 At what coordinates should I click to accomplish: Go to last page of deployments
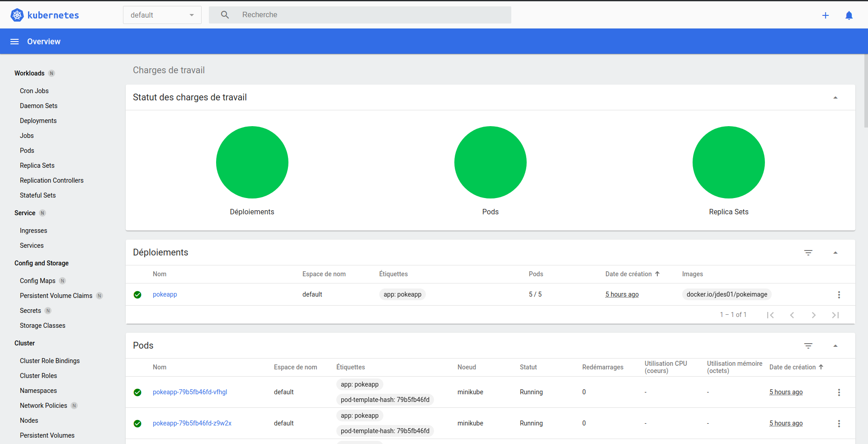coord(835,315)
